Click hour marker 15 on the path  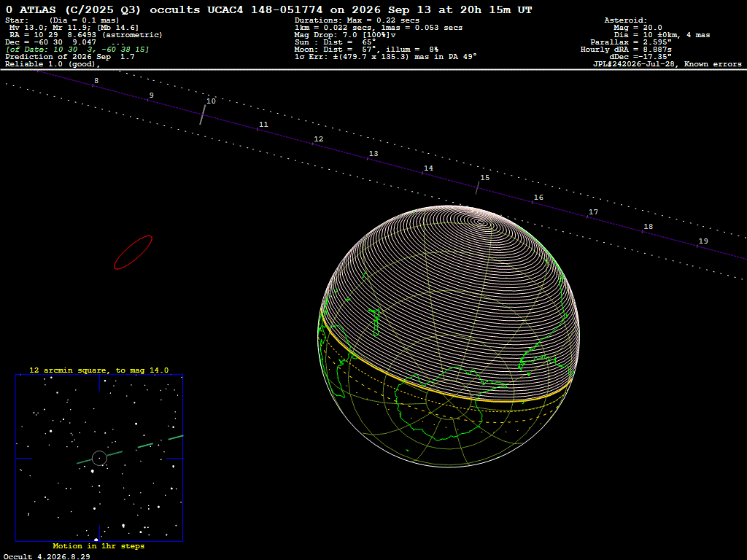click(484, 178)
